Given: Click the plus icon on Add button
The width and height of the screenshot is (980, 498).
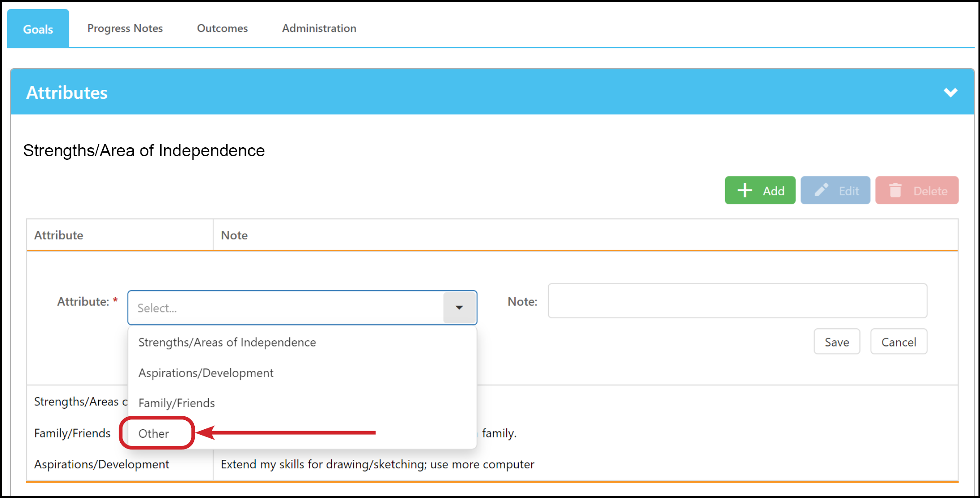Looking at the screenshot, I should coord(745,190).
